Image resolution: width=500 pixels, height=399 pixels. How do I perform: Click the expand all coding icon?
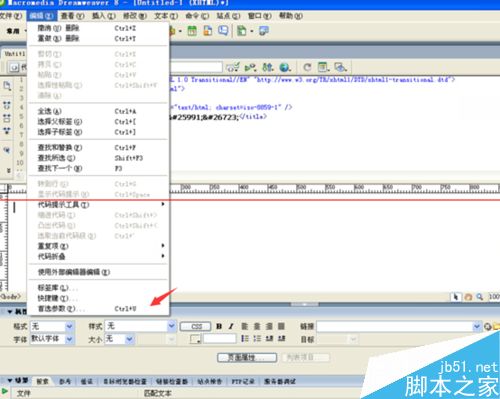click(x=7, y=130)
